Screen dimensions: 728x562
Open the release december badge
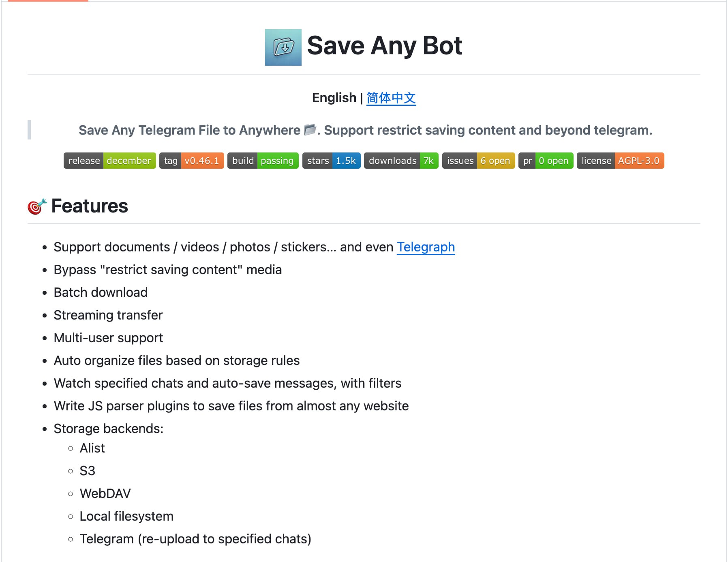(109, 161)
